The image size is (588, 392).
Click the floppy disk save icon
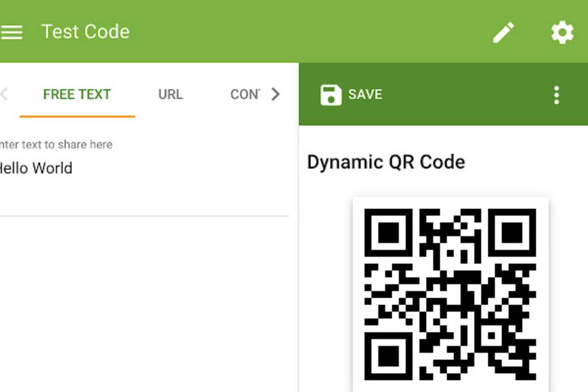(x=331, y=95)
